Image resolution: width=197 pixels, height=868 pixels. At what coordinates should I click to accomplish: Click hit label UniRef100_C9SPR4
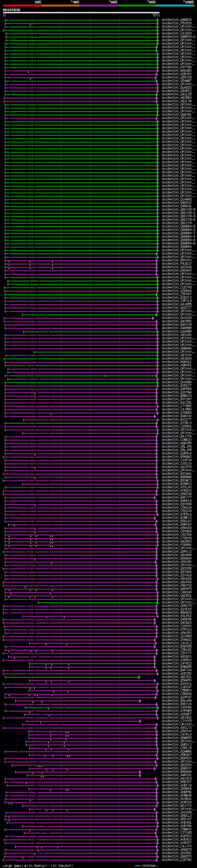tap(177, 707)
